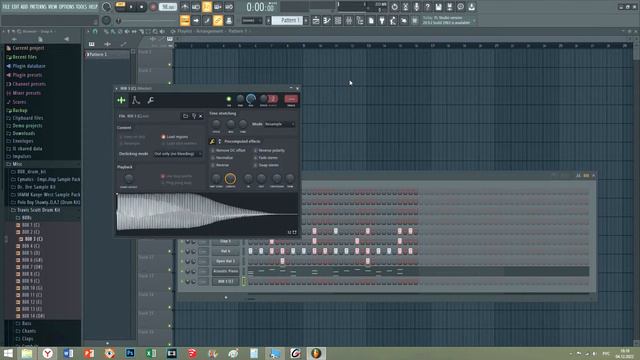Open the EDIT menu

tap(16, 7)
